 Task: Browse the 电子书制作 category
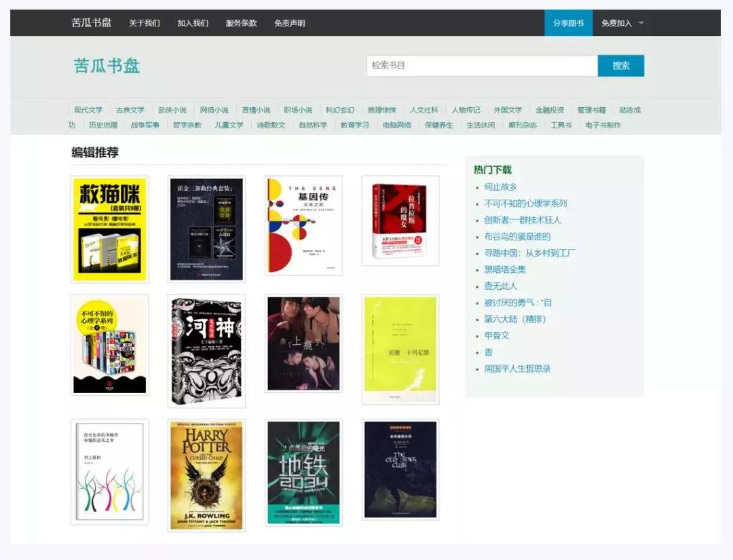[605, 126]
